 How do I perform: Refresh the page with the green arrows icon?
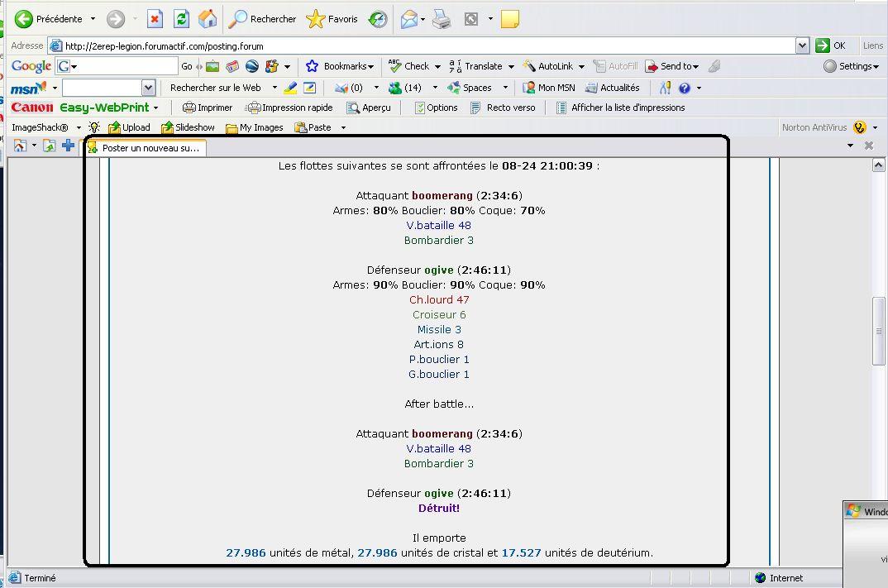point(182,19)
